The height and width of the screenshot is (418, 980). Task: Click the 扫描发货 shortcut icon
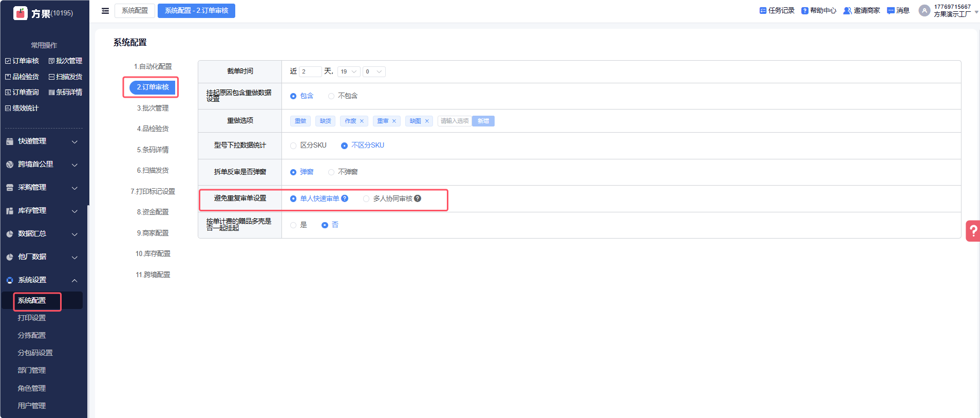pos(51,77)
